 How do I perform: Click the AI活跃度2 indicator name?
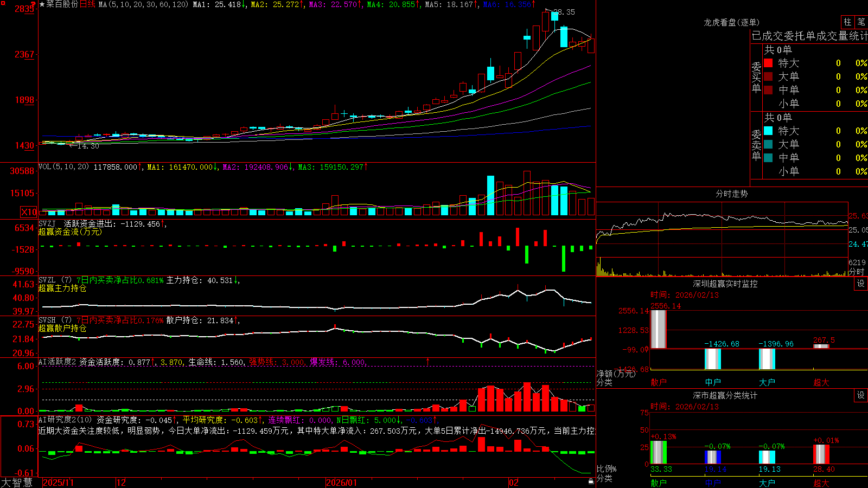[58, 362]
